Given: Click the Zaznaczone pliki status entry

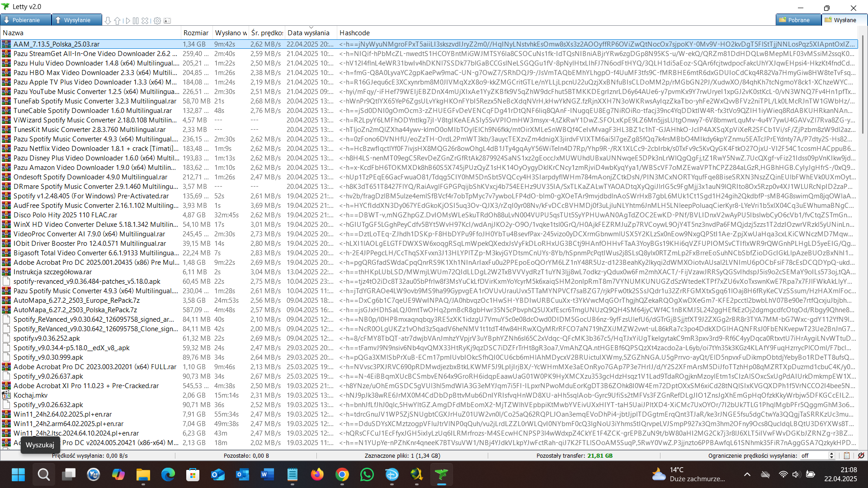Looking at the screenshot, I should [402, 455].
